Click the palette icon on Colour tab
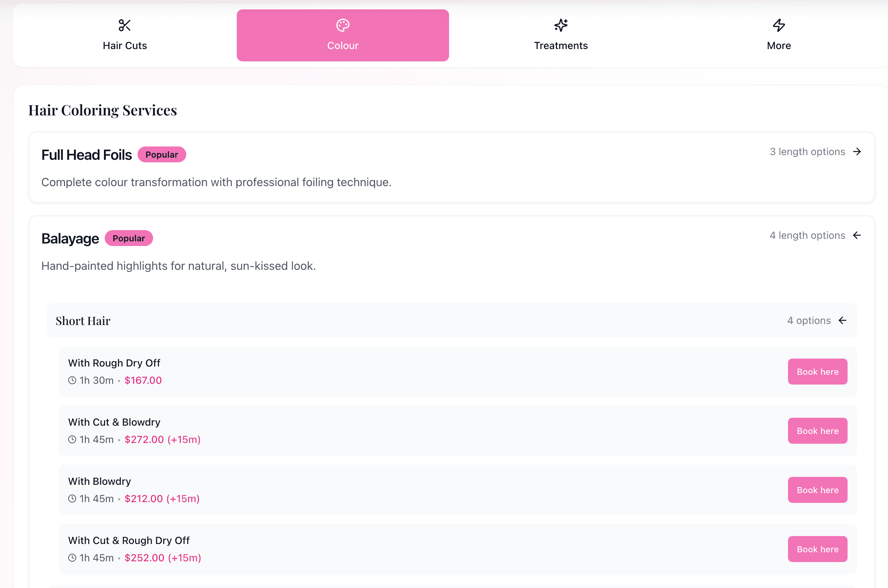The image size is (888, 588). (x=343, y=26)
